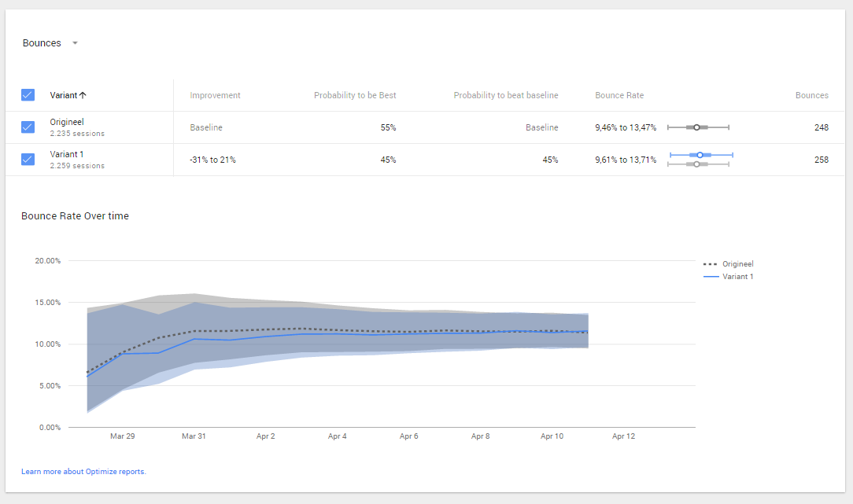
Task: Open Learn more about Optimize reports link
Action: coord(83,472)
